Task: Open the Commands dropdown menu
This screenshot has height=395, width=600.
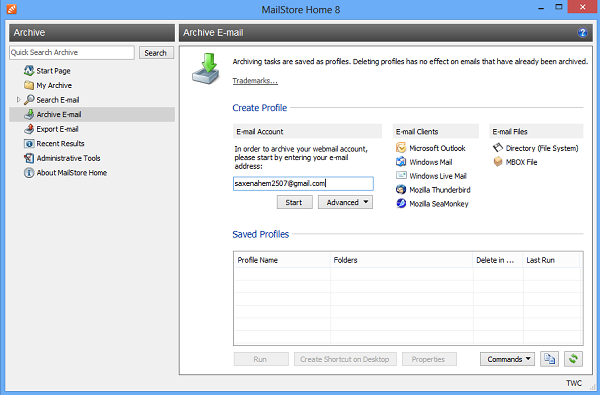Action: click(x=507, y=359)
